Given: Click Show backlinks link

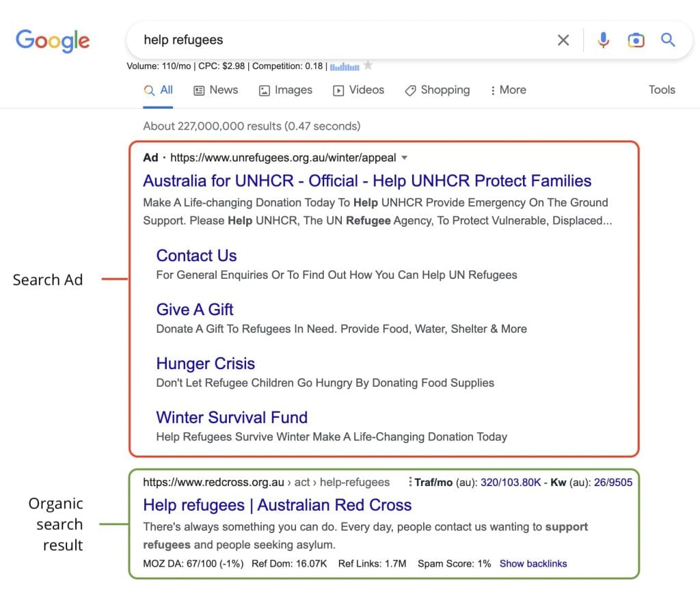Looking at the screenshot, I should point(533,563).
